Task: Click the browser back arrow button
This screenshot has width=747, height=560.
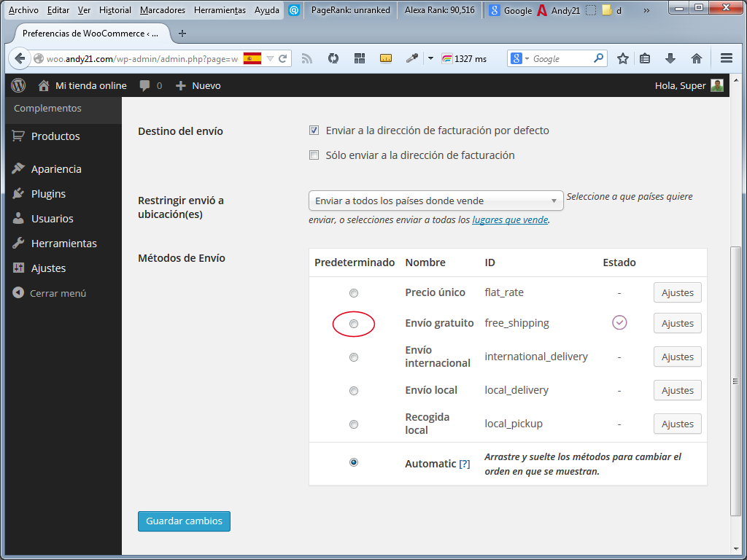Action: [x=20, y=58]
